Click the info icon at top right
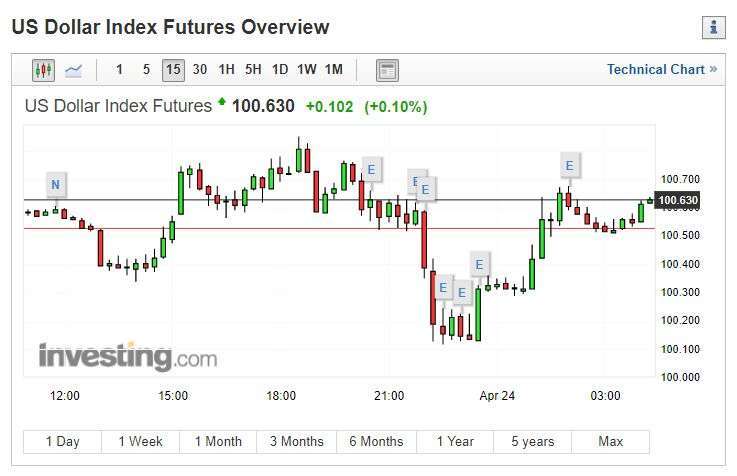The image size is (737, 476). click(713, 27)
